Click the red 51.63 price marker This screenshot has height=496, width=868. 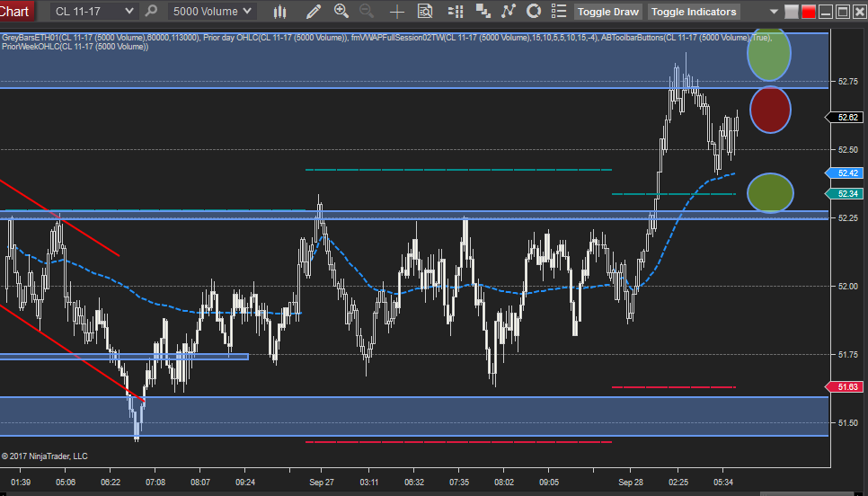click(844, 387)
